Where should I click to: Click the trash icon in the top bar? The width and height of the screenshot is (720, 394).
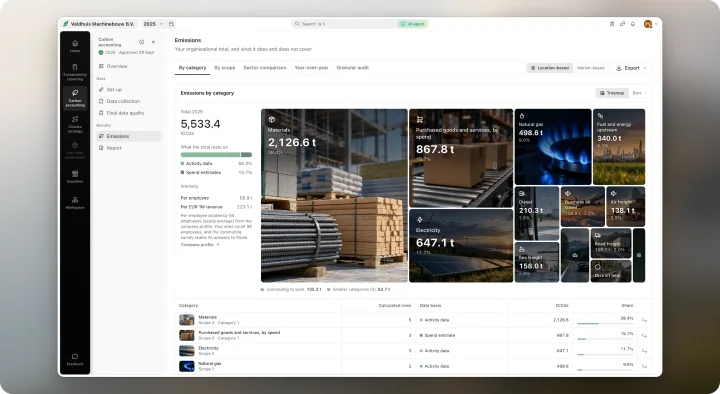pyautogui.click(x=612, y=24)
